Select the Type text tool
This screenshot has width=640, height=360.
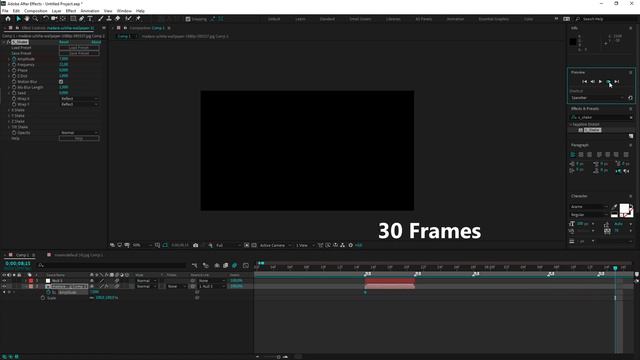click(90, 19)
